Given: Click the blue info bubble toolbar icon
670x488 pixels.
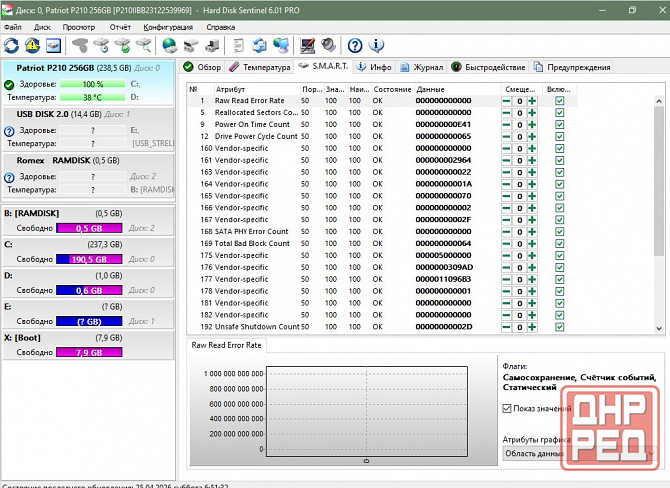Looking at the screenshot, I should point(376,45).
